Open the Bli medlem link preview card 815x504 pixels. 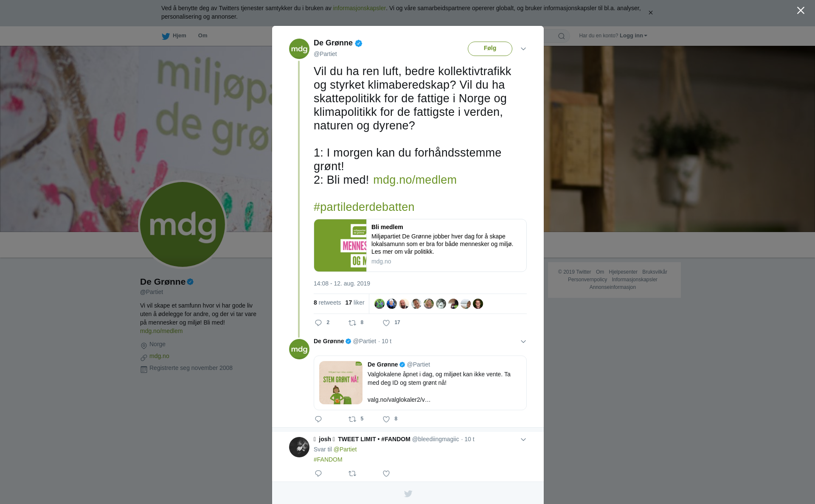(420, 245)
